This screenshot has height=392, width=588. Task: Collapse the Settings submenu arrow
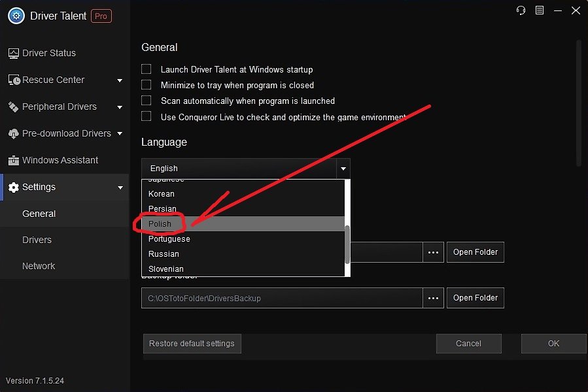click(x=120, y=188)
